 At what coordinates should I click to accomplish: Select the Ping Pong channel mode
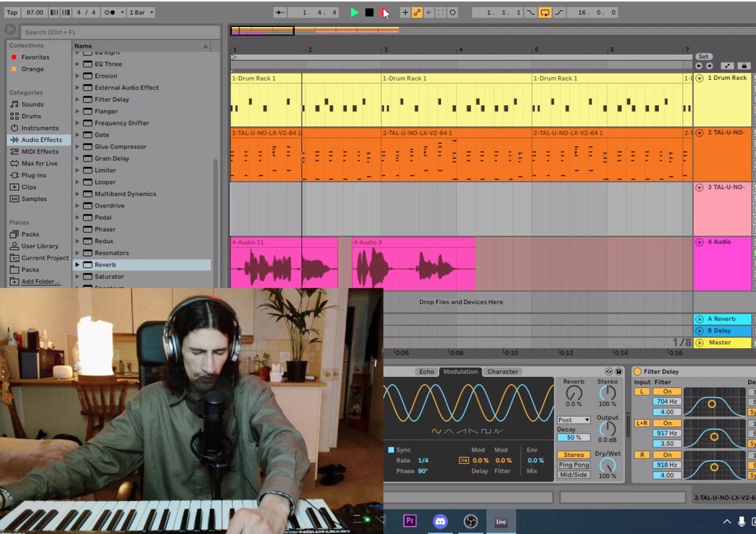coord(573,465)
